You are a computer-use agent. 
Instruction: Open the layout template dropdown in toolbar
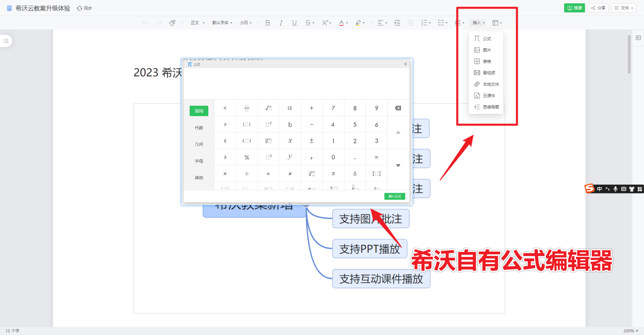point(497,23)
